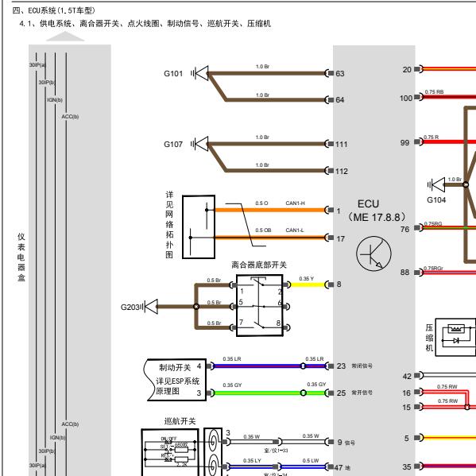476x476 pixels.
Task: Click the ground symbol above G104
Action: (x=436, y=184)
